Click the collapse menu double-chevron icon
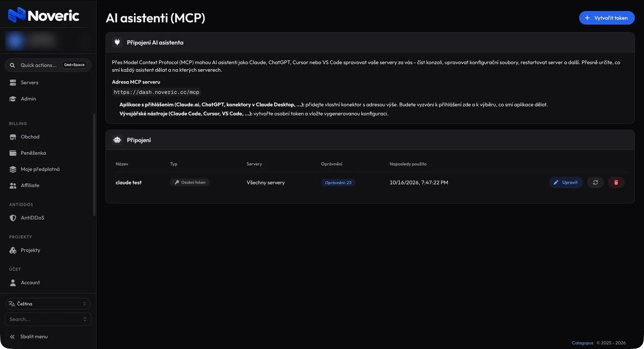Screen dimensions: 644x349 [x=12, y=337]
